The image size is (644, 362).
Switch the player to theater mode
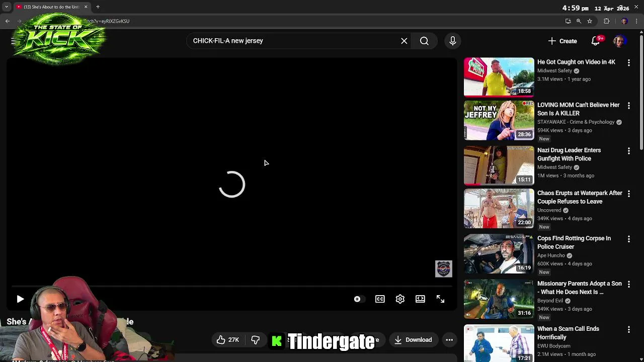pos(420,299)
